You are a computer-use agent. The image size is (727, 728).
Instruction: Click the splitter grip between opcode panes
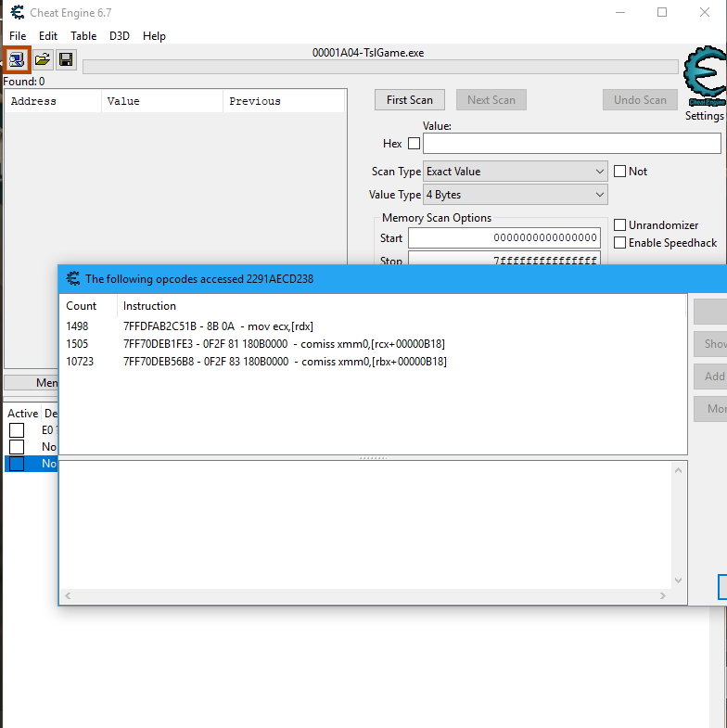[x=373, y=458]
